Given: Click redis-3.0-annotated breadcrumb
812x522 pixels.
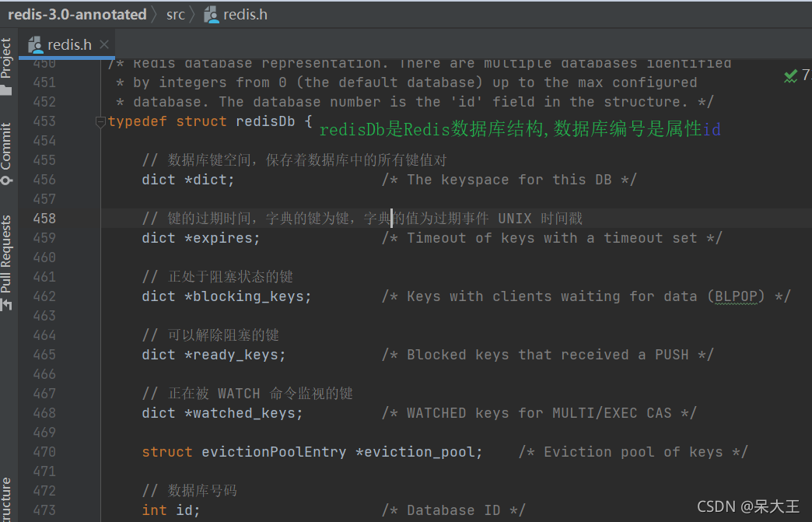Looking at the screenshot, I should click(x=77, y=15).
